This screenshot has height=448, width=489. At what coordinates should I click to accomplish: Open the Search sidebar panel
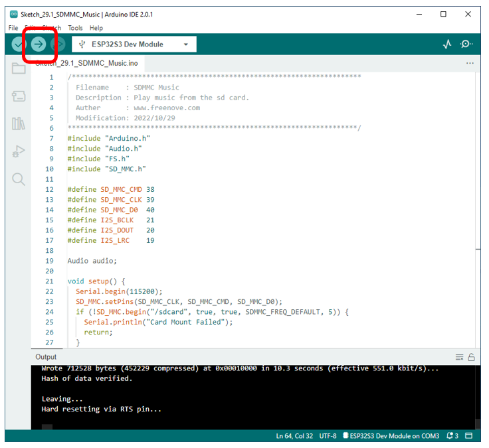(x=19, y=179)
